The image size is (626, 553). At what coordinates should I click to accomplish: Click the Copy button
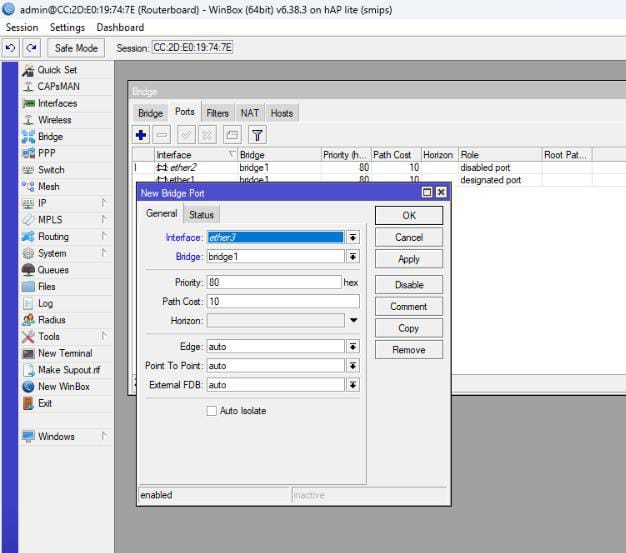409,328
